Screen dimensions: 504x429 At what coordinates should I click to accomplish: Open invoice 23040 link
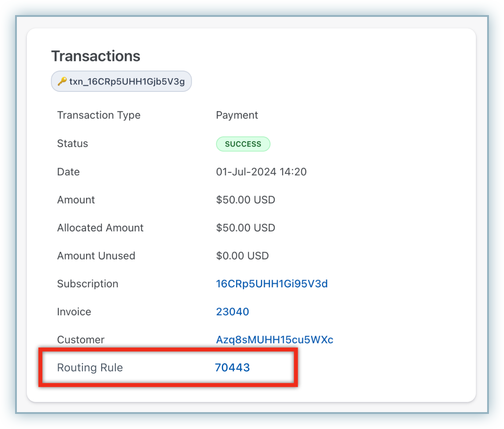(232, 312)
